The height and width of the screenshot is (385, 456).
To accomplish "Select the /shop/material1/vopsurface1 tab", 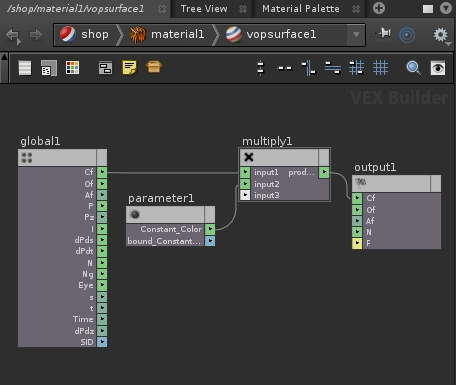I will [76, 9].
